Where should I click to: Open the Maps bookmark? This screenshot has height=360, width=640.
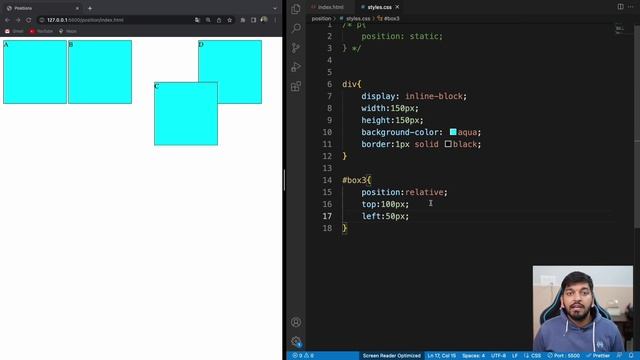click(68, 31)
